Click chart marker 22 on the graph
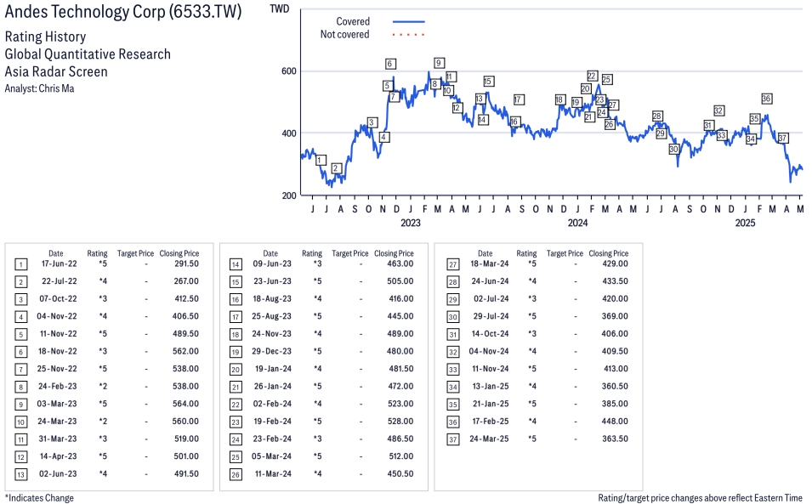812x504 pixels. coord(592,76)
